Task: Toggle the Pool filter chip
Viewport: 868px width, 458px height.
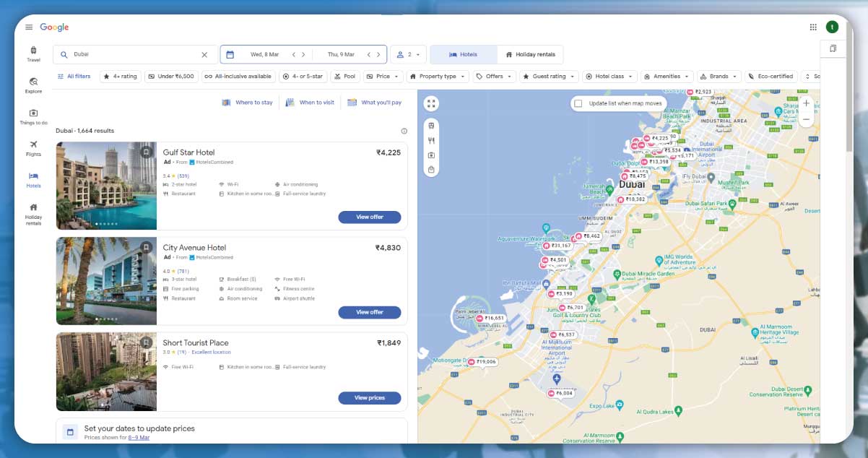Action: [x=345, y=77]
